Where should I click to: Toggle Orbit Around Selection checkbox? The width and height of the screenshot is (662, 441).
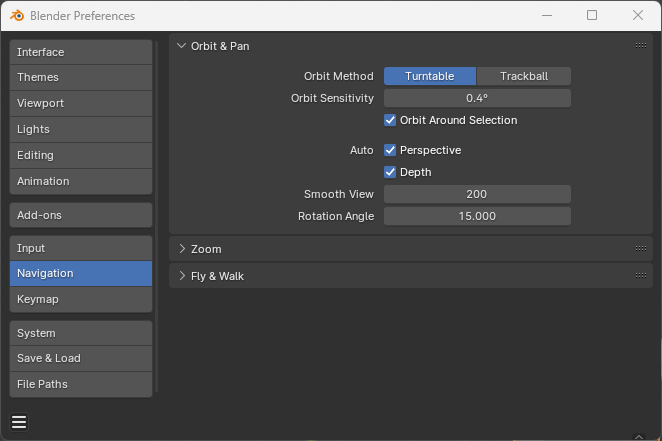[390, 120]
